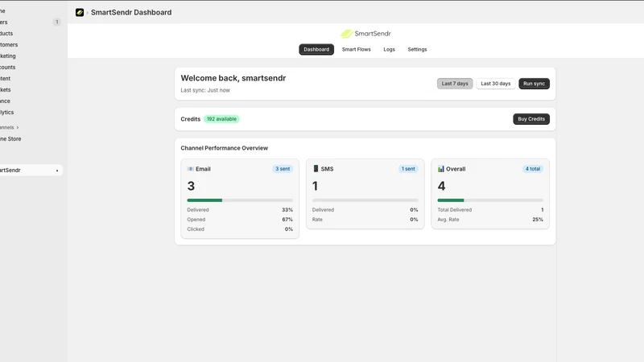
Task: Go to the Settings tab
Action: (x=417, y=49)
